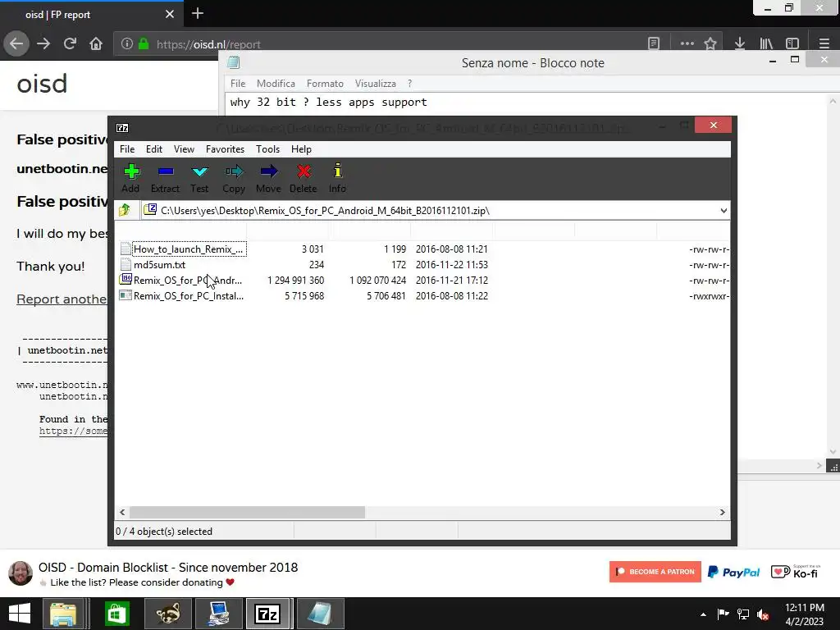Open the 7-Zip Help menu
Screen dimensions: 840x630
click(x=301, y=149)
